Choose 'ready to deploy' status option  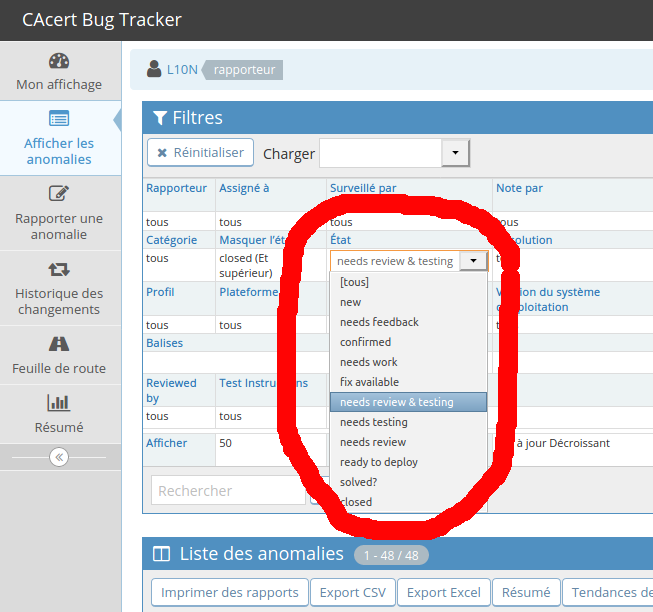pos(379,462)
